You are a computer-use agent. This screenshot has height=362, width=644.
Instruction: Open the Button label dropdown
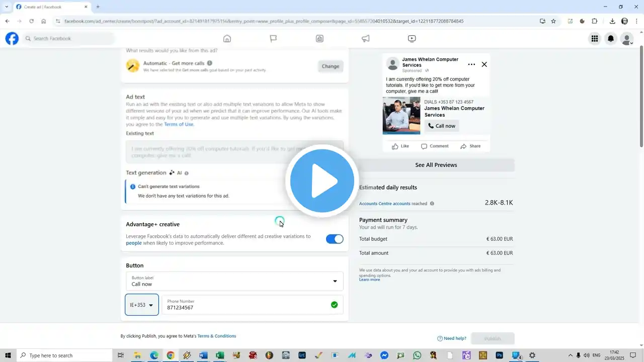pyautogui.click(x=234, y=282)
